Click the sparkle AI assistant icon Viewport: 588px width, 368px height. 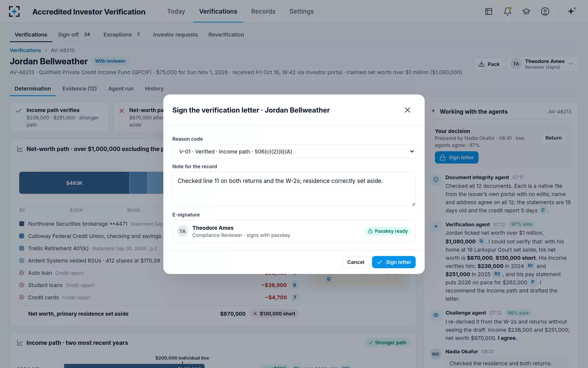pyautogui.click(x=572, y=11)
